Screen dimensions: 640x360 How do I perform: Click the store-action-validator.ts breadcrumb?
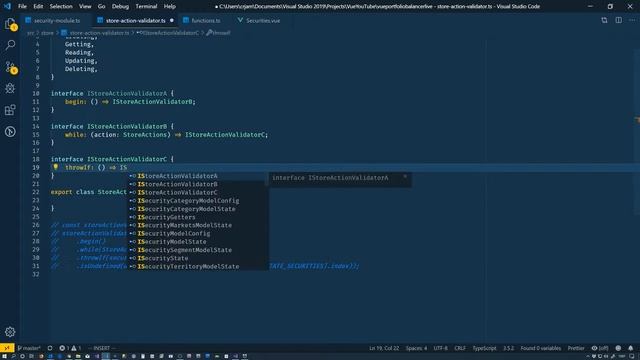tap(99, 33)
